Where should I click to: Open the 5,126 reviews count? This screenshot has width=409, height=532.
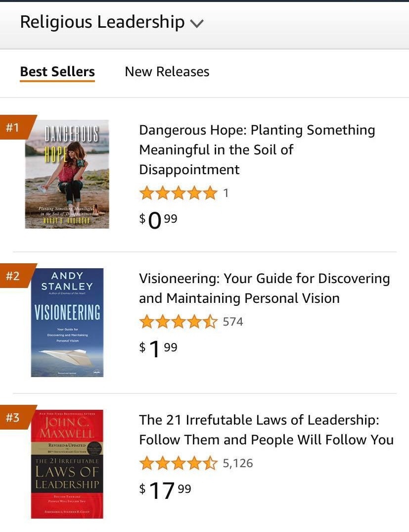coord(238,463)
